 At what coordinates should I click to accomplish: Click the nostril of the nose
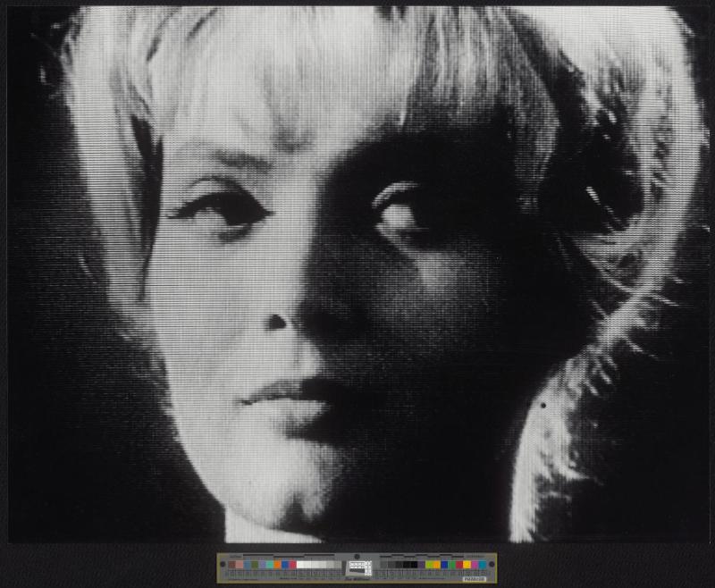coord(279,323)
